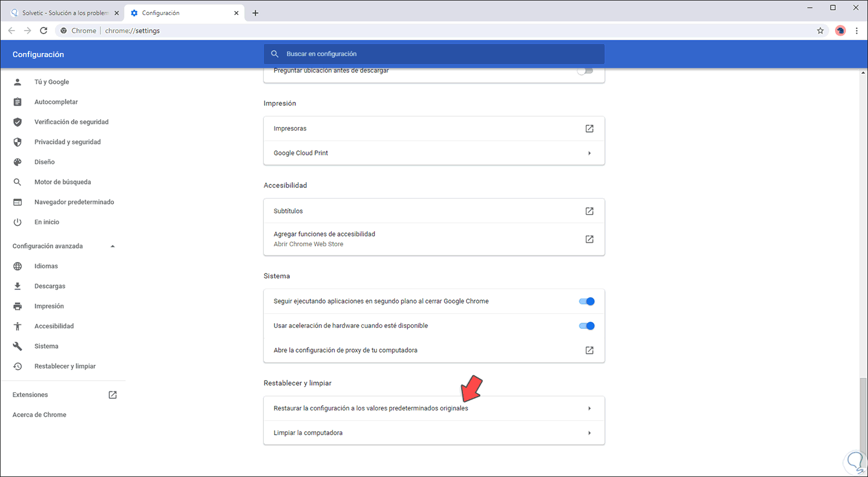Click the Navegador predeterminado window icon
This screenshot has height=477, width=868.
(x=17, y=202)
